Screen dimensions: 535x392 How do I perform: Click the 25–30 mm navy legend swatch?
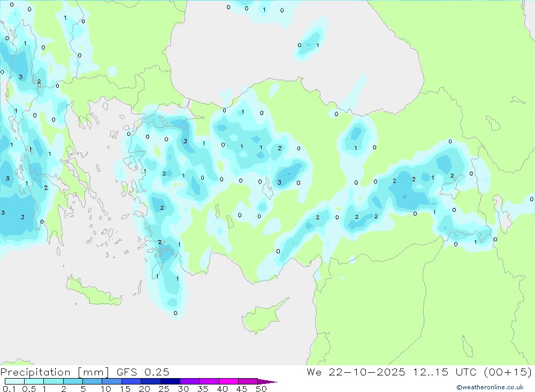[x=170, y=381]
